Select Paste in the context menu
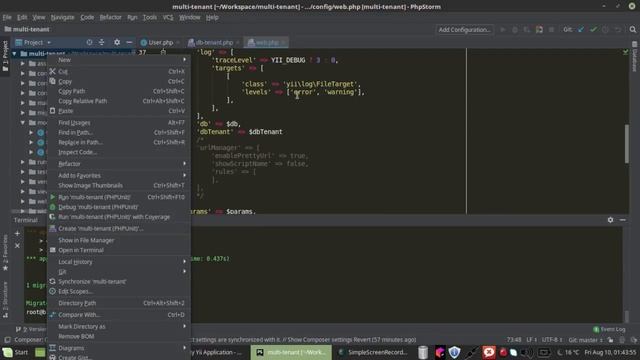 tap(118, 111)
